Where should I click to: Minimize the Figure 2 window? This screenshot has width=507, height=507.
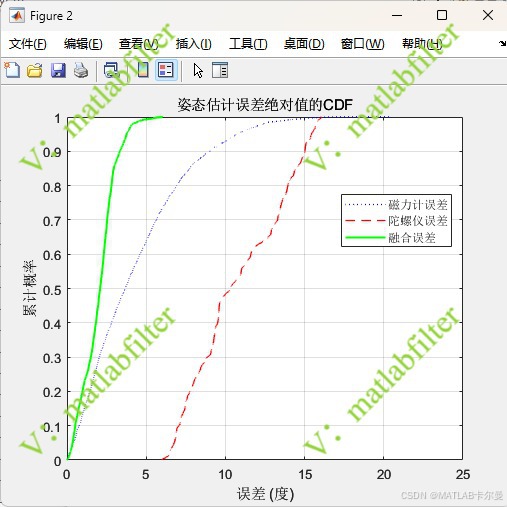[397, 15]
